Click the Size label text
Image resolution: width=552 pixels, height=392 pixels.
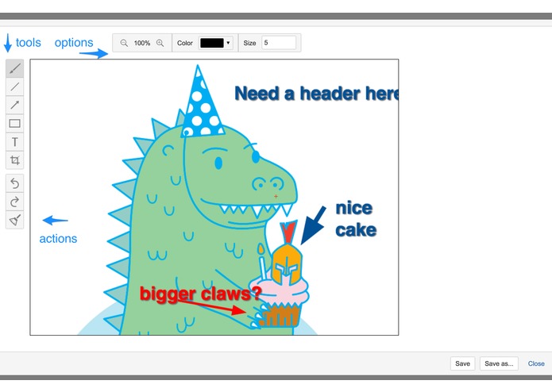(249, 43)
